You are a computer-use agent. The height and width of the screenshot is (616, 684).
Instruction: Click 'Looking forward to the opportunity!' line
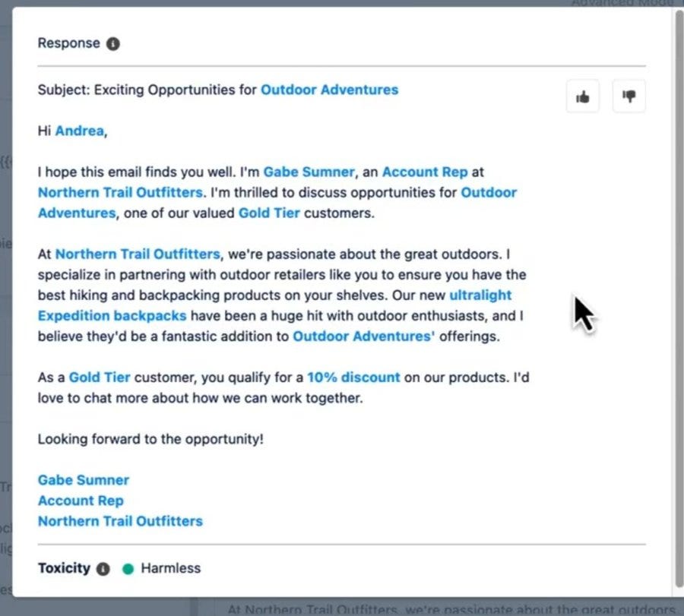(x=150, y=439)
